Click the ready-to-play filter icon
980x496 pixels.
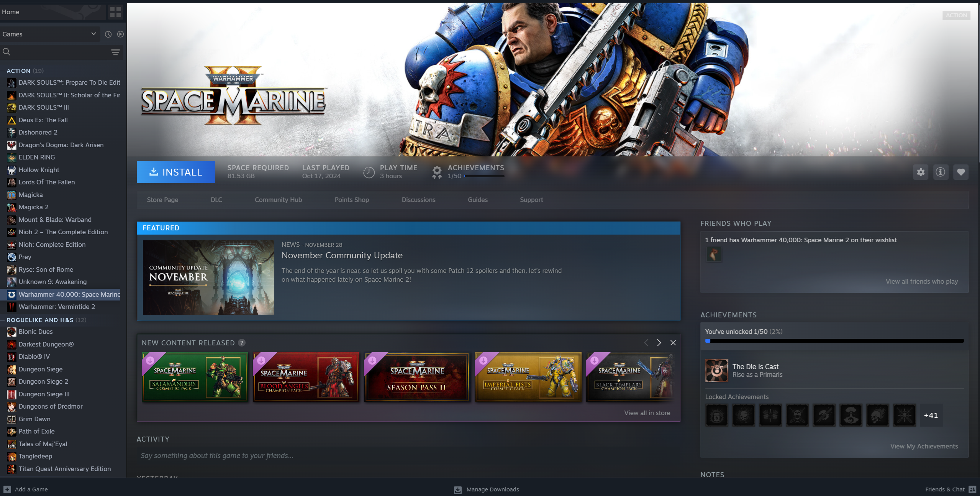(120, 34)
